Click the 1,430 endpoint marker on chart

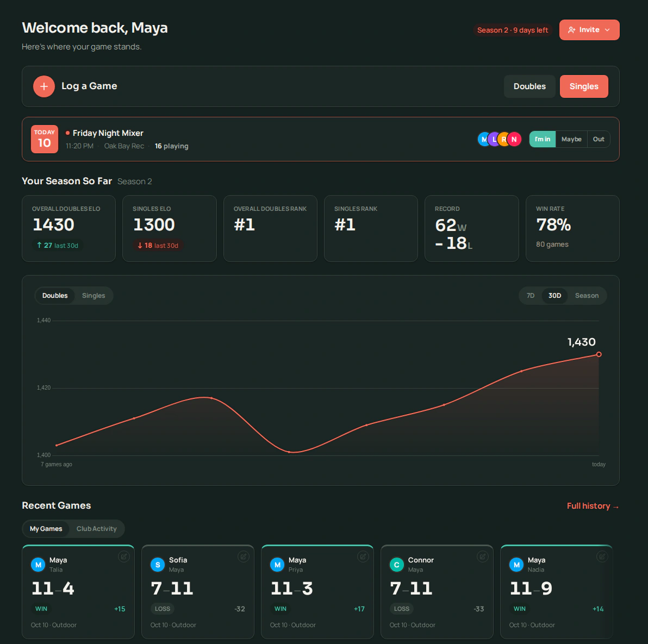click(599, 354)
